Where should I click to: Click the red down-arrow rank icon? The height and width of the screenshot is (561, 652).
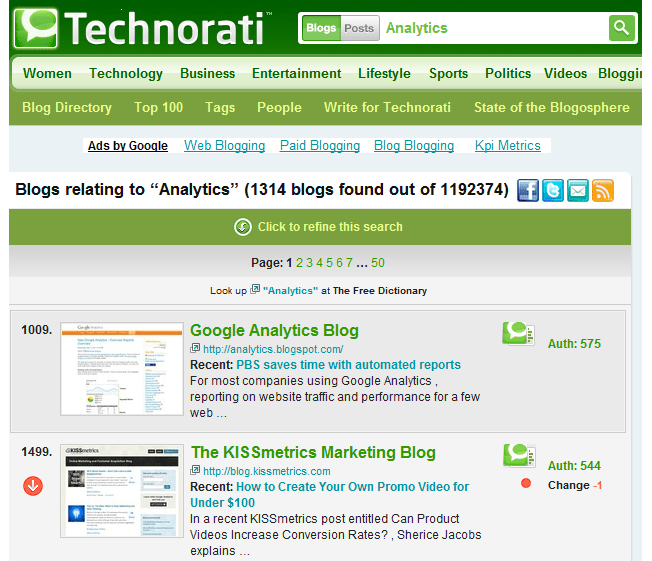pos(33,486)
